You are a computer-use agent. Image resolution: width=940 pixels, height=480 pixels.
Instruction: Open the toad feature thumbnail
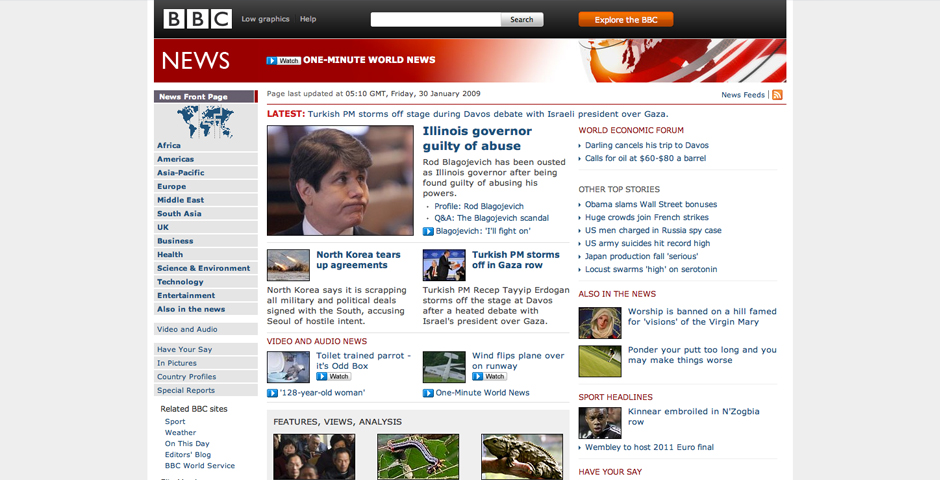coord(522,457)
